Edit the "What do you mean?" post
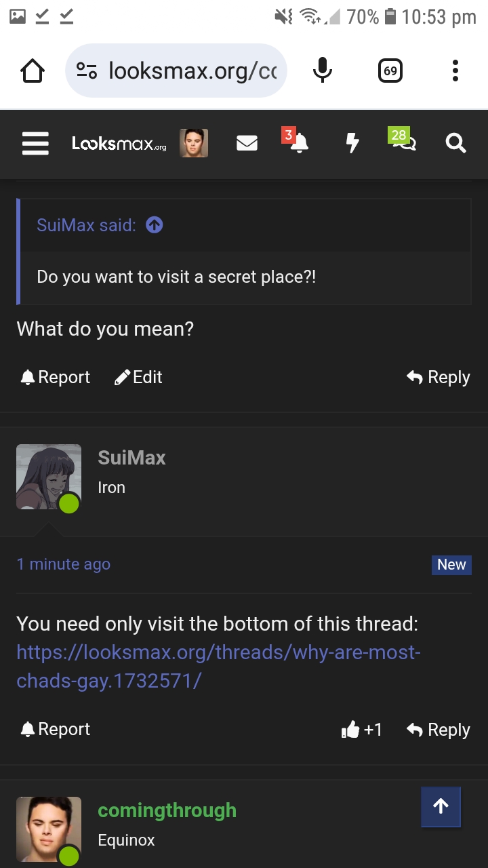Viewport: 488px width, 868px height. click(x=139, y=377)
